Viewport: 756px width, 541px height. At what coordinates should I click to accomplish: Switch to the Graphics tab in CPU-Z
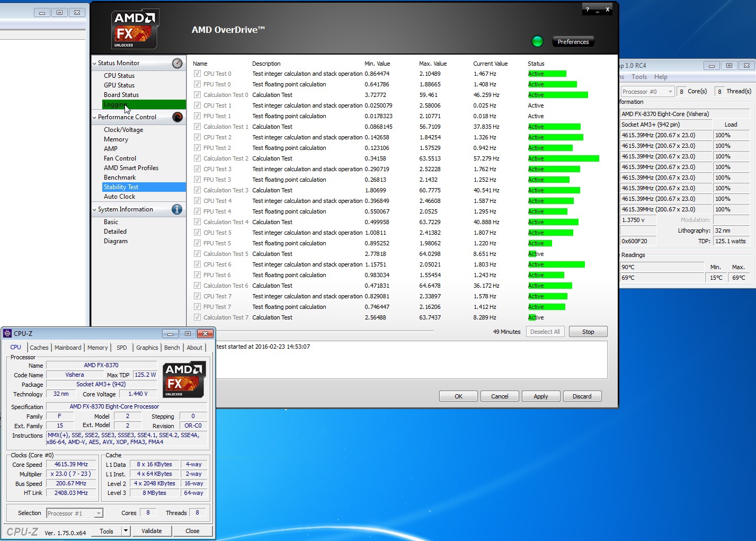point(147,348)
